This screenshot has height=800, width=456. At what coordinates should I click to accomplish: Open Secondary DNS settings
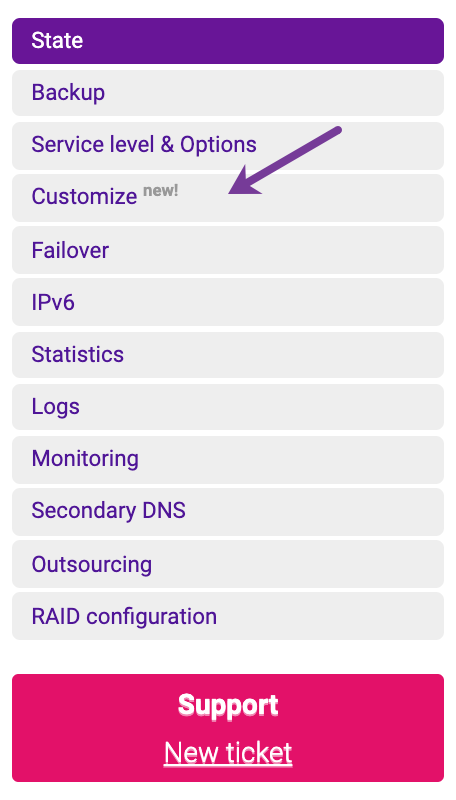(228, 512)
